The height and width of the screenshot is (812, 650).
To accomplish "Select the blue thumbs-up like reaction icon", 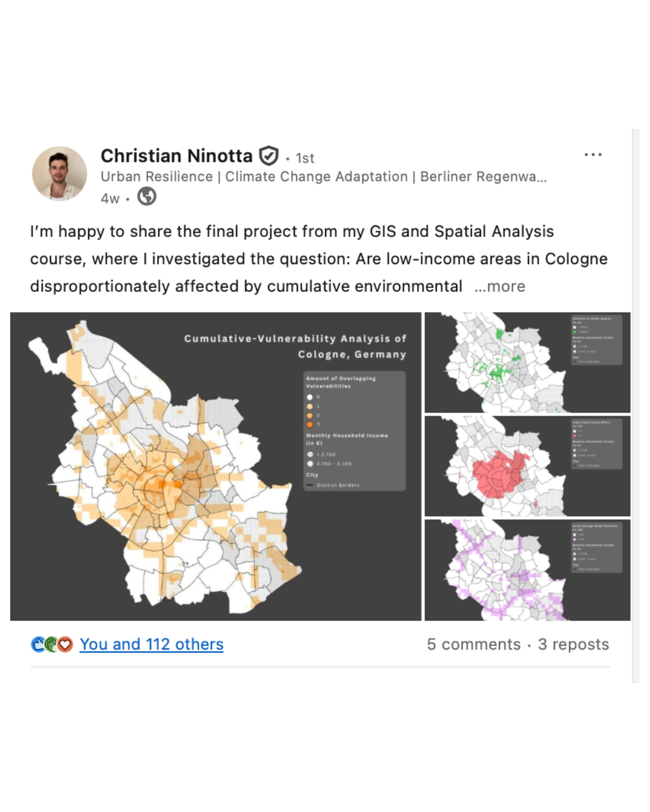I will click(x=37, y=644).
